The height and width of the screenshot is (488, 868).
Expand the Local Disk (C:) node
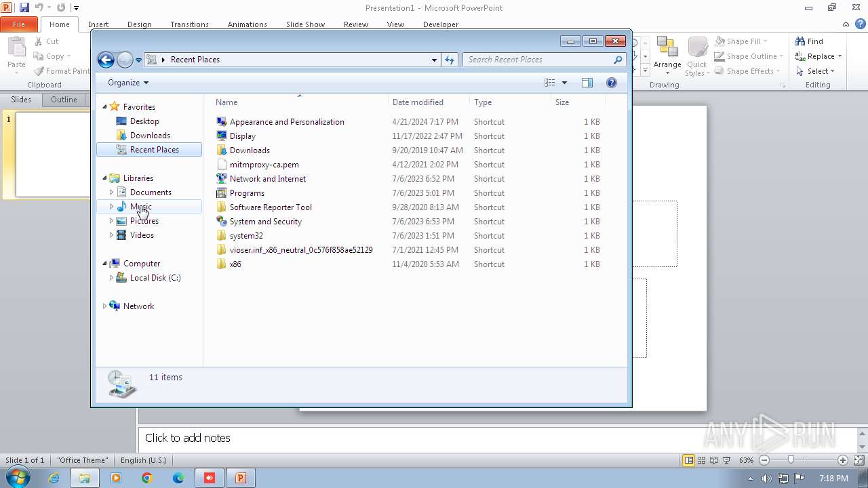point(111,278)
